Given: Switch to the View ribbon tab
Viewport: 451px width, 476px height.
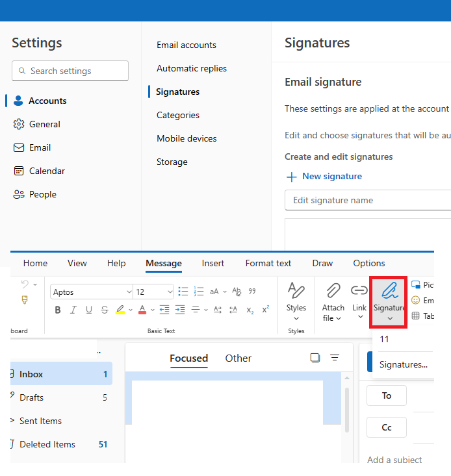Looking at the screenshot, I should 77,263.
